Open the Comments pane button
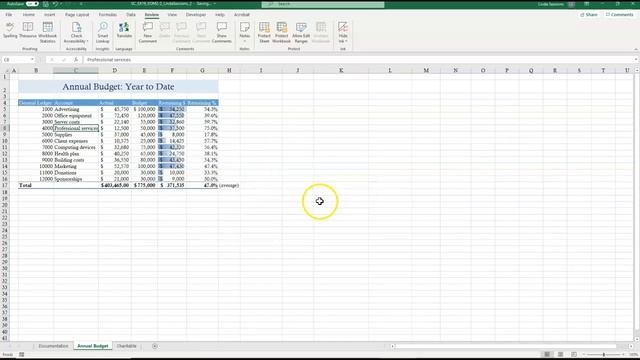The height and width of the screenshot is (360, 640). pos(619,15)
